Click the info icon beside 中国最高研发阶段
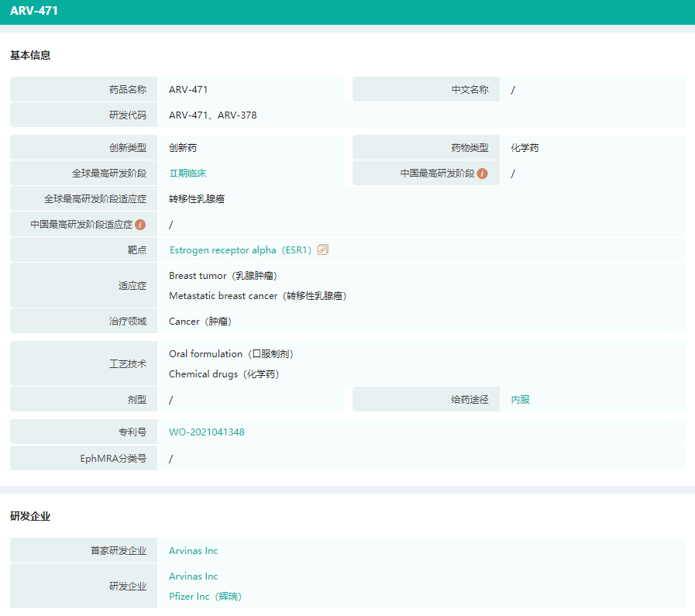The width and height of the screenshot is (695, 616). pyautogui.click(x=482, y=174)
